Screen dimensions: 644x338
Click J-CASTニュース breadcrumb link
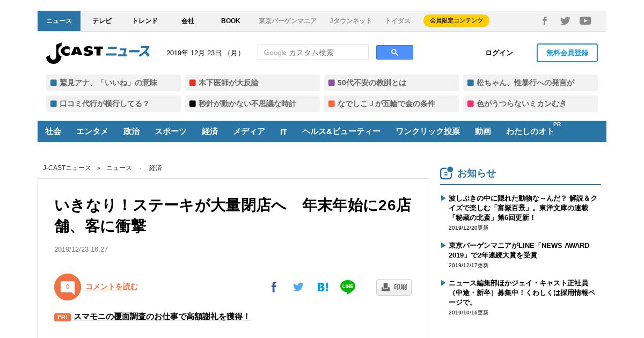pos(67,168)
